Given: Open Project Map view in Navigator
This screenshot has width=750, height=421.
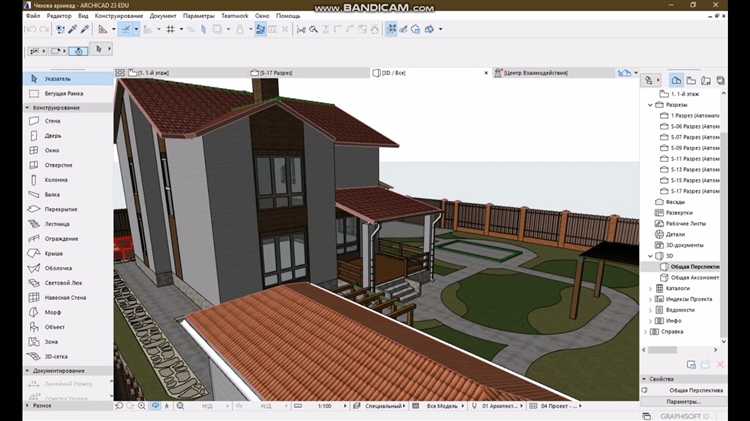Looking at the screenshot, I should [676, 80].
